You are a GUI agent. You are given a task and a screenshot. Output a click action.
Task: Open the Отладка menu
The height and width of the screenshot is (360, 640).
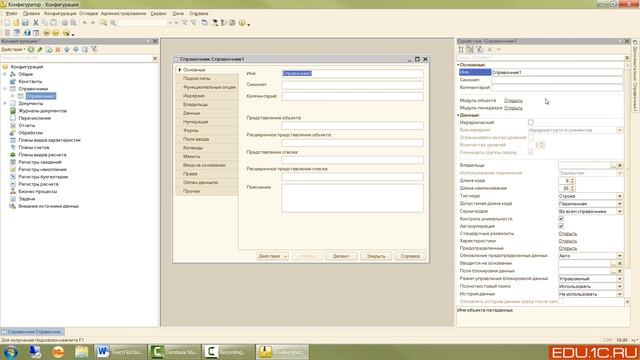click(88, 13)
